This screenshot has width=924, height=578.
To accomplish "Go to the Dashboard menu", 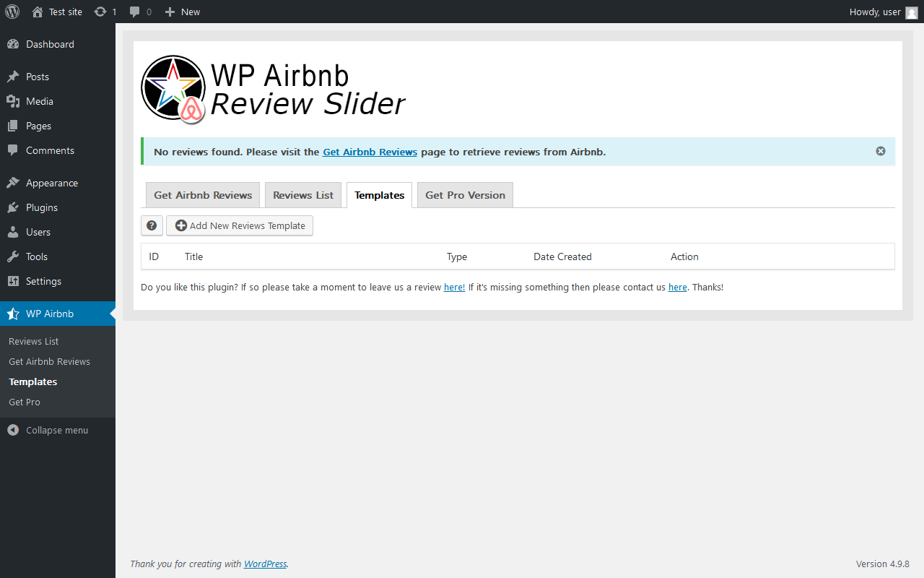I will tap(58, 44).
